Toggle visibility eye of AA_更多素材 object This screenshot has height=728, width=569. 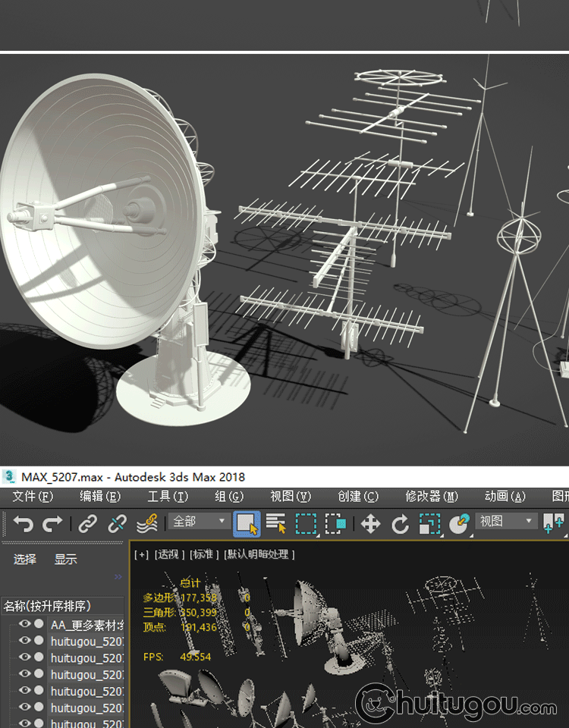click(25, 624)
